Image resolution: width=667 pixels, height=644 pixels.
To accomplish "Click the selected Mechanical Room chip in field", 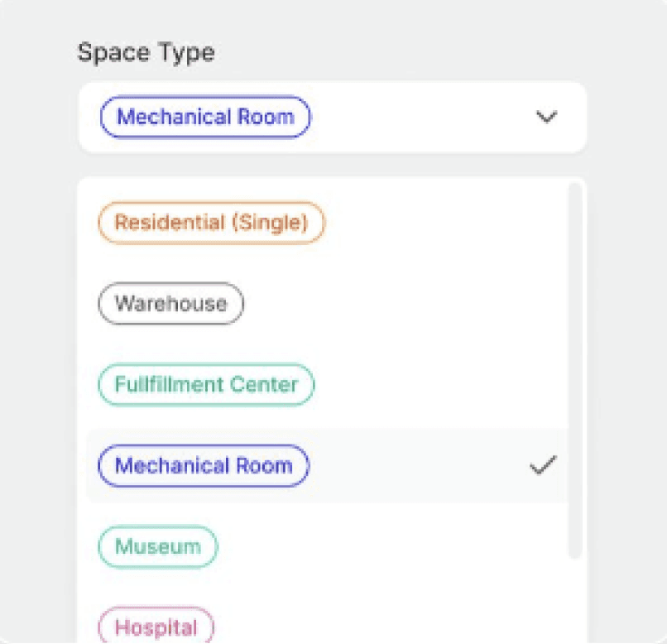I will click(205, 117).
